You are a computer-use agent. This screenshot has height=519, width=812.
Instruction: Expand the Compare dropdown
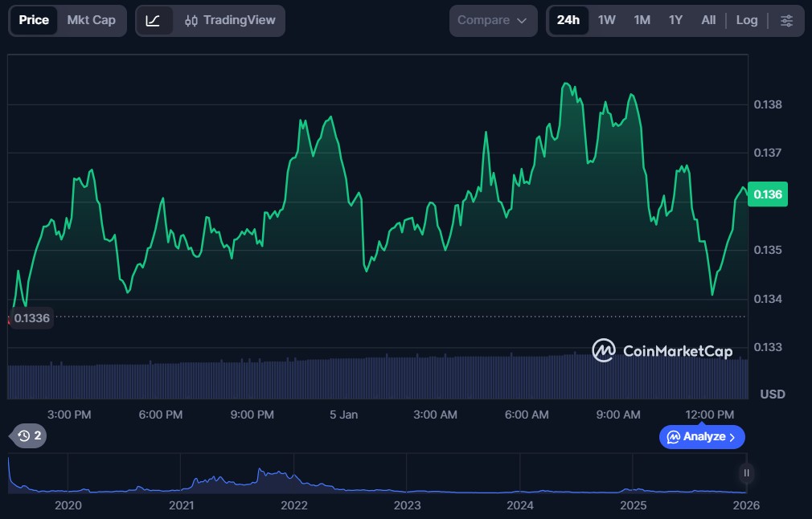tap(493, 20)
